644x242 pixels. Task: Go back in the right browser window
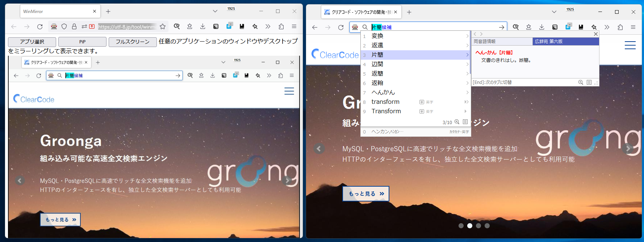pyautogui.click(x=315, y=27)
